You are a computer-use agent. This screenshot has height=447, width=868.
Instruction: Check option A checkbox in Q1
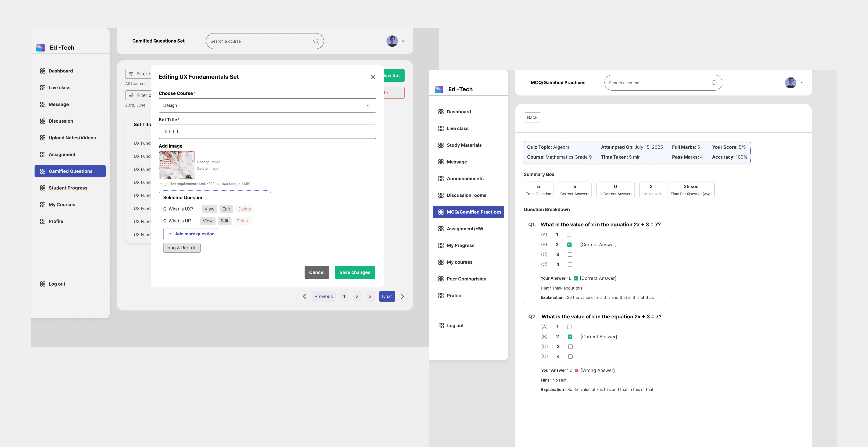coord(569,235)
